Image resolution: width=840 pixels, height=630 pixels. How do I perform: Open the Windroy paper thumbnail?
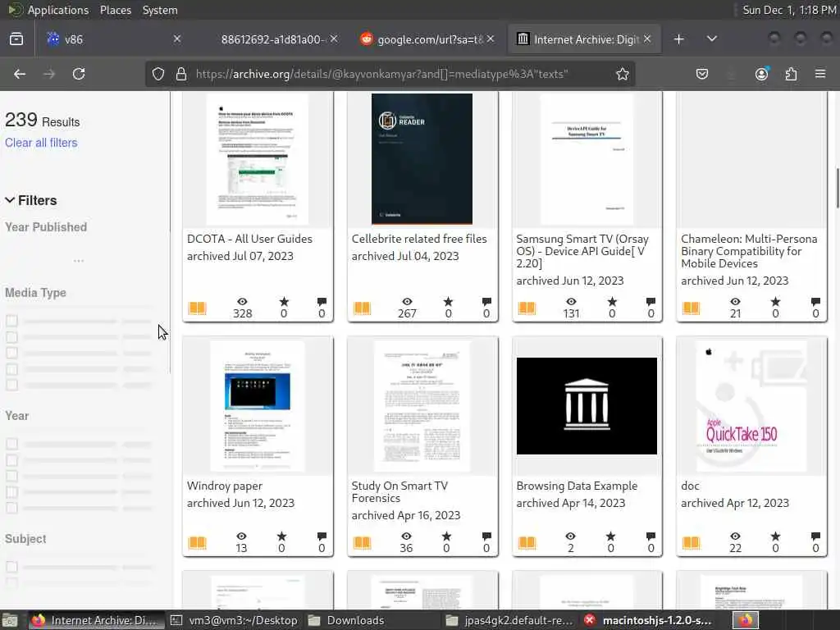click(x=258, y=406)
